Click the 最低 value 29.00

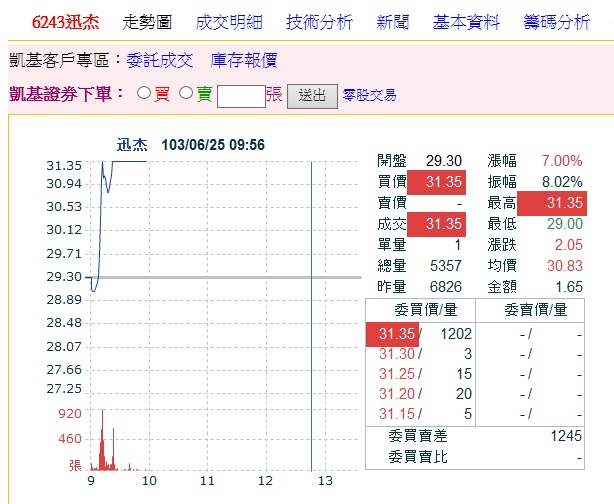(x=565, y=224)
